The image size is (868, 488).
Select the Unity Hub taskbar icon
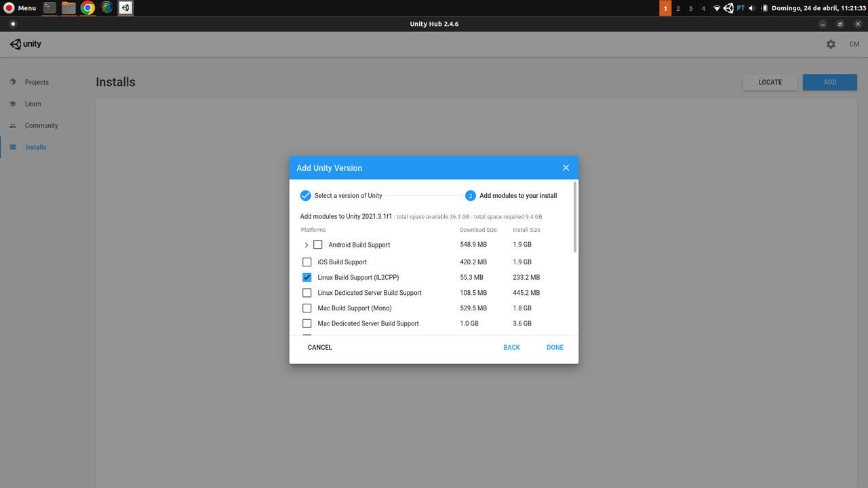[125, 8]
